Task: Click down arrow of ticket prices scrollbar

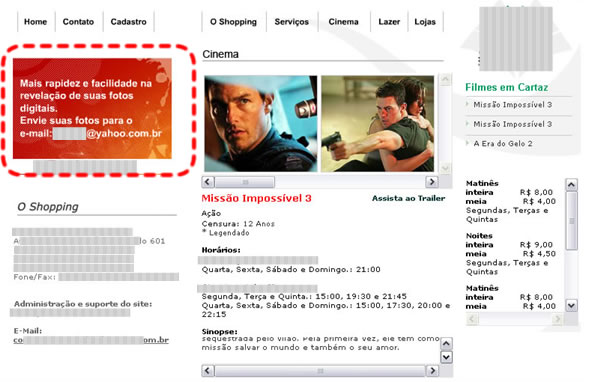Action: tap(571, 305)
